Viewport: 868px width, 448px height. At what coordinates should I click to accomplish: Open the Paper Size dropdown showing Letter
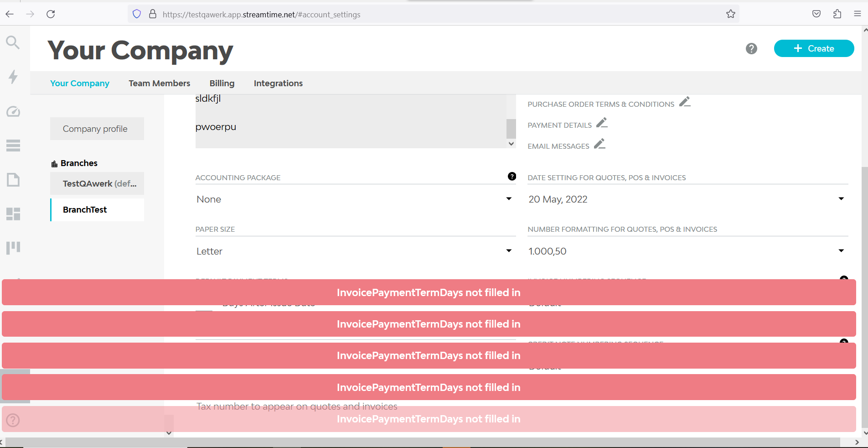point(355,251)
